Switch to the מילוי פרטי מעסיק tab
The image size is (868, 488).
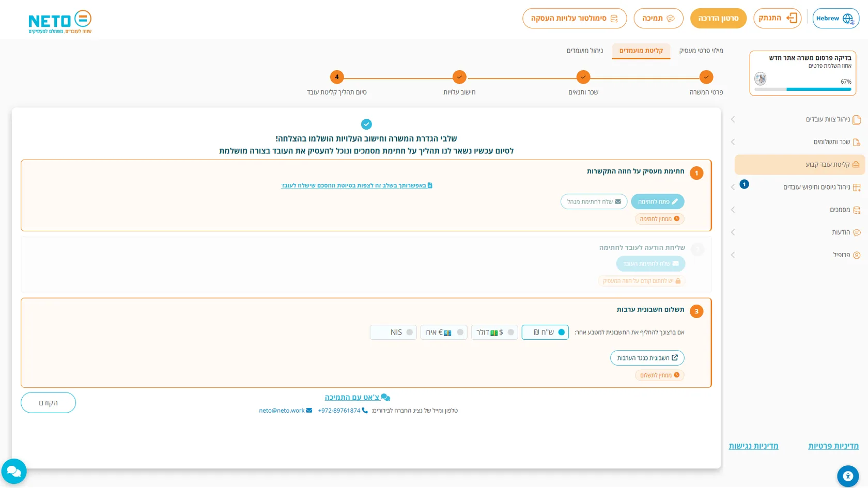coord(701,51)
